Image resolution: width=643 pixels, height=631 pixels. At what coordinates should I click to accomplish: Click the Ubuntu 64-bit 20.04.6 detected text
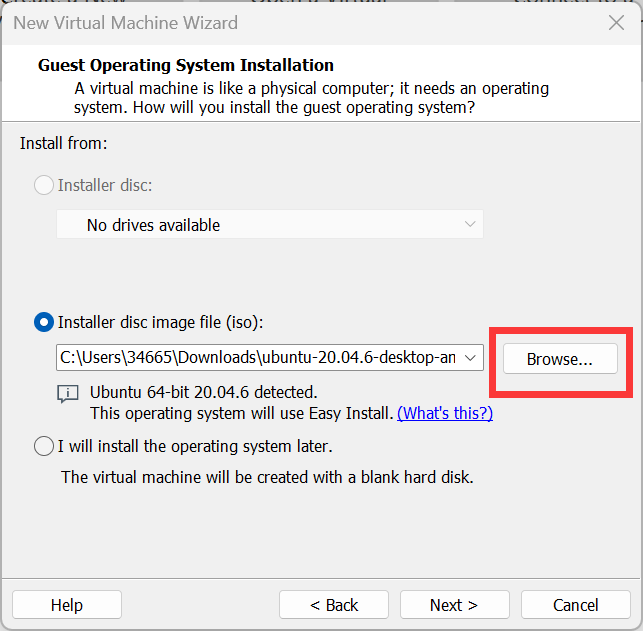click(203, 392)
